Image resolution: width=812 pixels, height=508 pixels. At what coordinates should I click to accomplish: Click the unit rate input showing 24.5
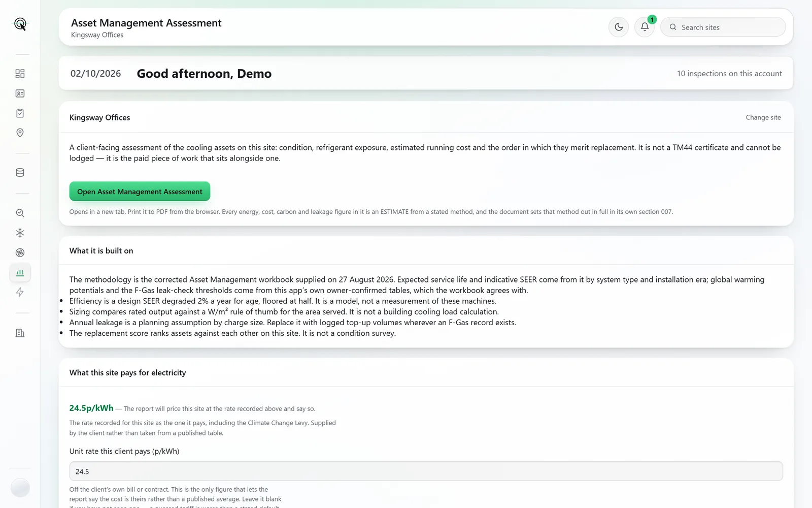426,471
